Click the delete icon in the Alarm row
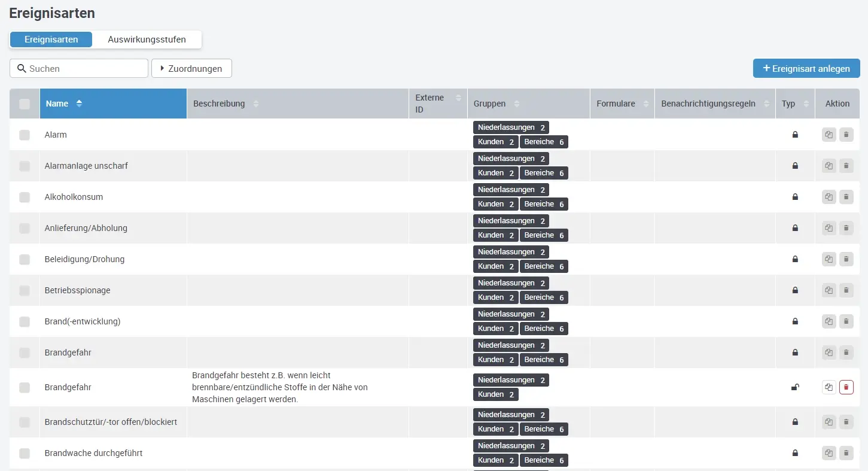 pos(846,135)
